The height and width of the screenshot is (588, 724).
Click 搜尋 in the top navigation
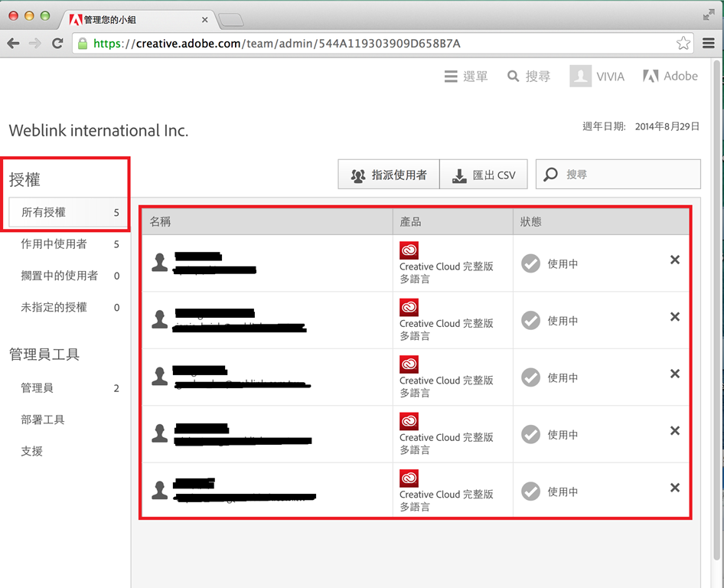click(x=529, y=77)
